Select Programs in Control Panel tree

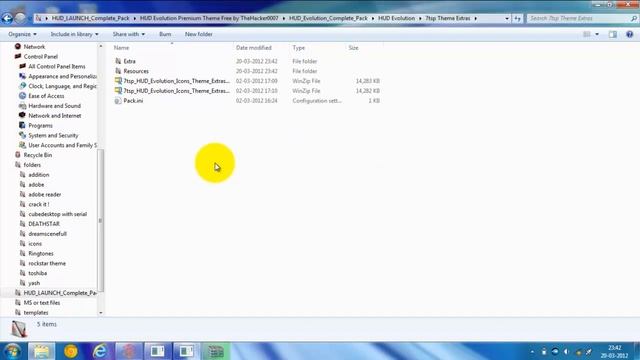(x=40, y=125)
